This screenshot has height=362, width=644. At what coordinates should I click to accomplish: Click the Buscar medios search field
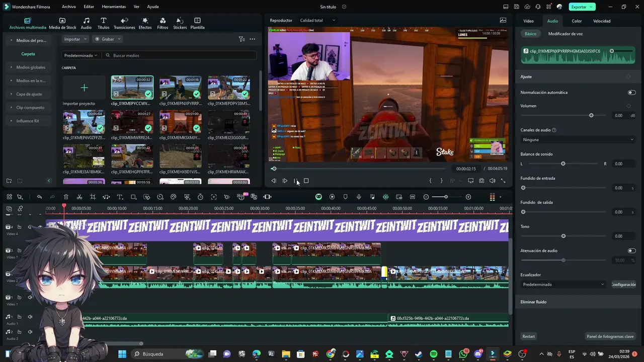tap(180, 55)
